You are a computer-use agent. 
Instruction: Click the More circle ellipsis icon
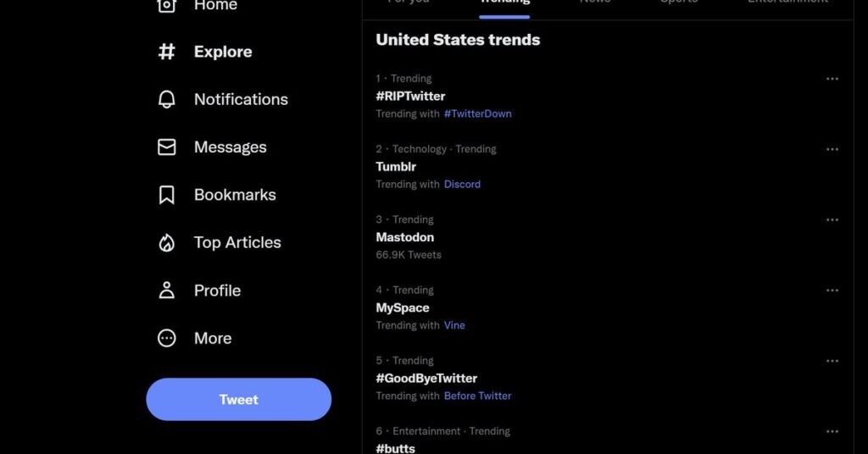[167, 338]
